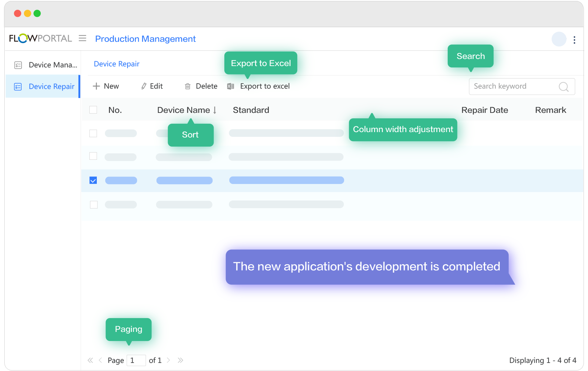
Task: Click the yellow minimize window button
Action: click(x=27, y=13)
